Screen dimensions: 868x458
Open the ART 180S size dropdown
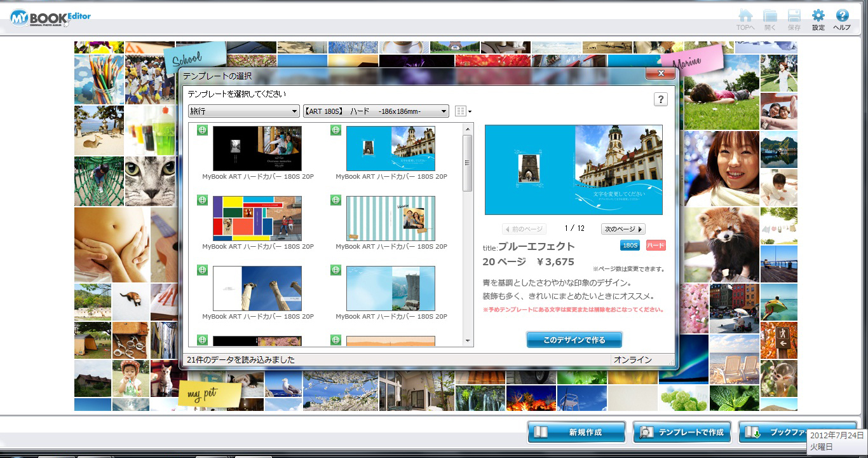click(376, 111)
